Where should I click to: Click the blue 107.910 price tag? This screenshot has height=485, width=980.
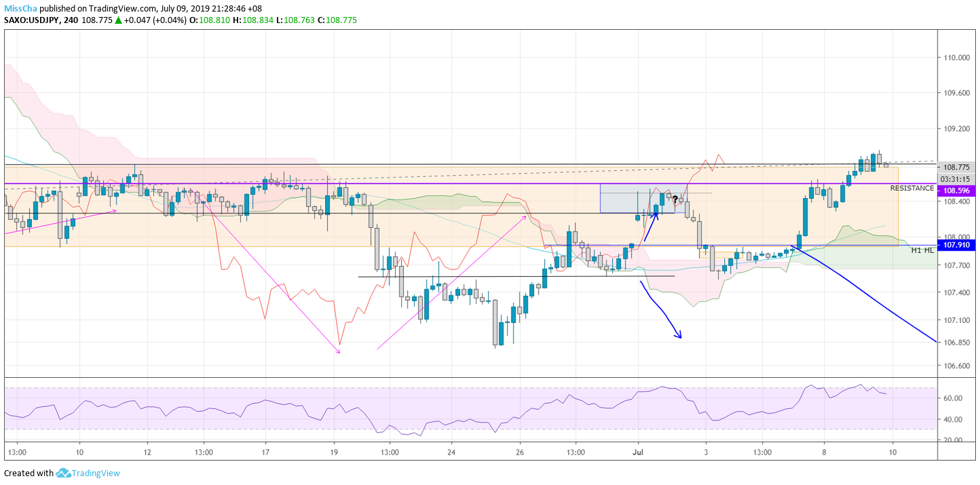958,244
